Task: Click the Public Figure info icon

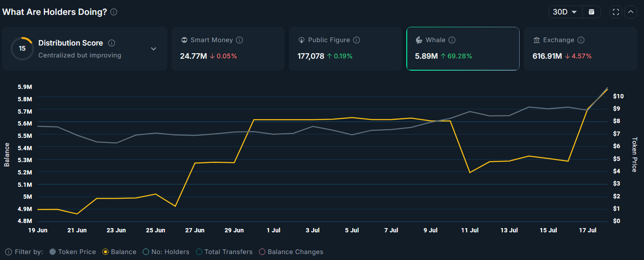Action: coord(356,40)
